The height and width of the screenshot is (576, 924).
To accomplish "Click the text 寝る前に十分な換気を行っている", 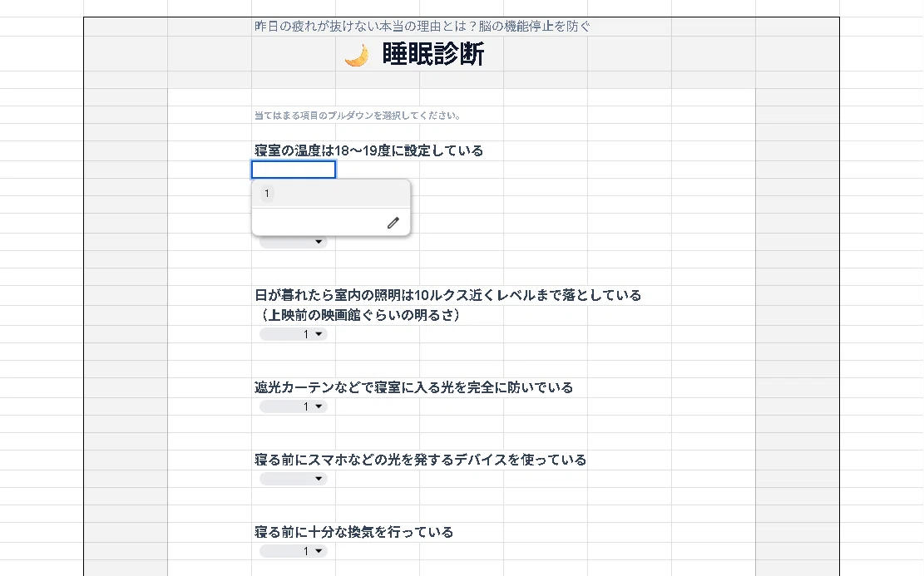I will click(353, 533).
